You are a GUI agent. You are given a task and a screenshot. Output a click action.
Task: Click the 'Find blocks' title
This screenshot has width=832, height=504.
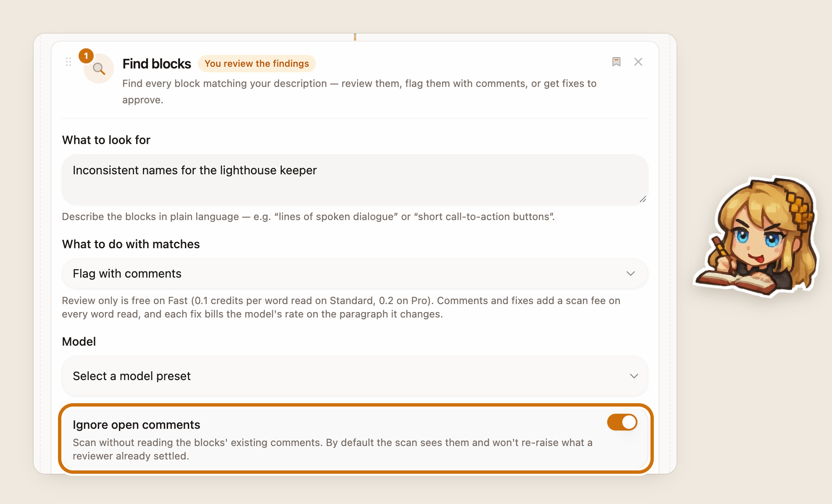pos(157,63)
